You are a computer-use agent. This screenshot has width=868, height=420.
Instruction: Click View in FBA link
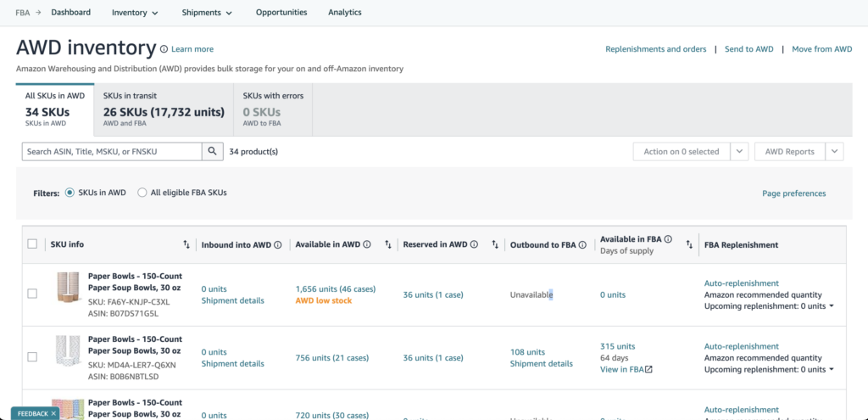click(x=621, y=370)
